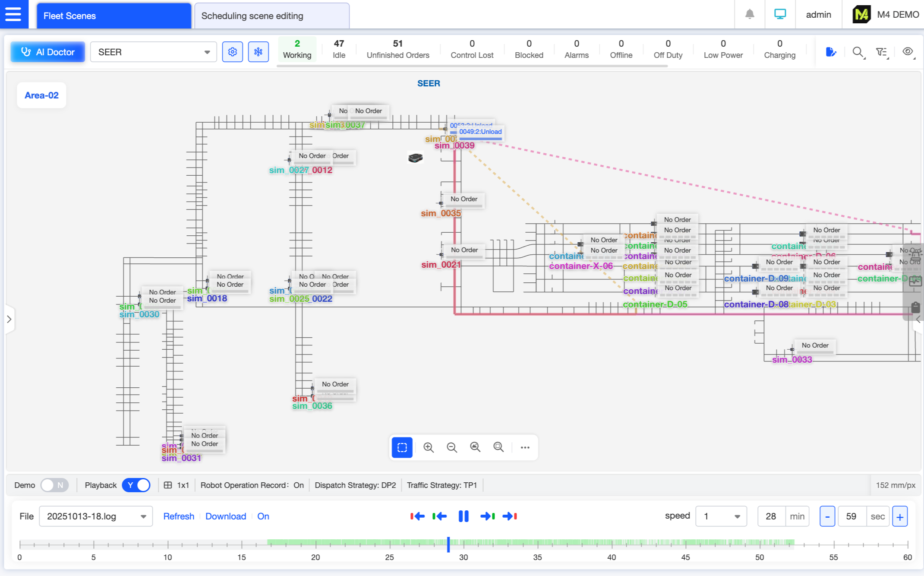Open the AI Doctor panel
The width and height of the screenshot is (924, 576).
coord(47,52)
